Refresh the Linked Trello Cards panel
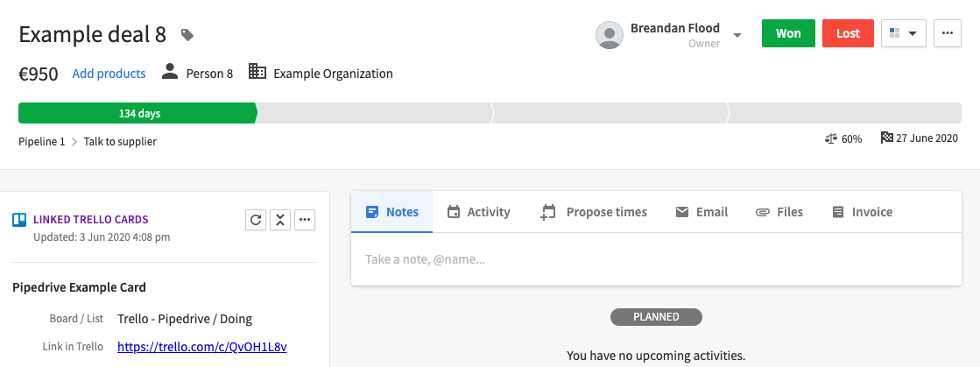 pos(256,220)
